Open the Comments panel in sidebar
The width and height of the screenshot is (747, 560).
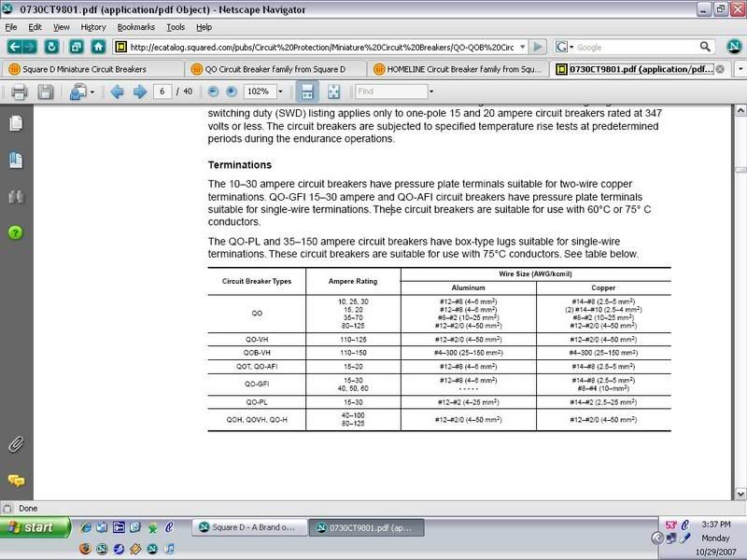click(15, 481)
